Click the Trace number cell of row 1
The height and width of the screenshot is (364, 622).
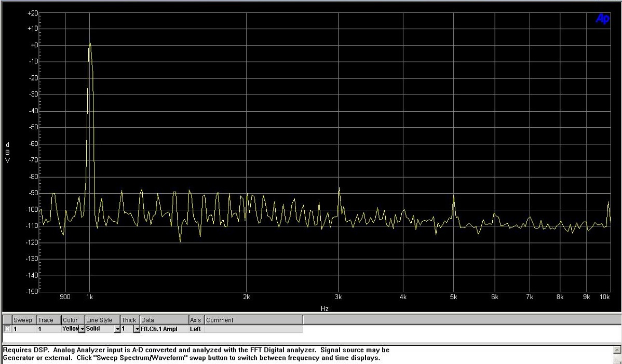point(49,329)
